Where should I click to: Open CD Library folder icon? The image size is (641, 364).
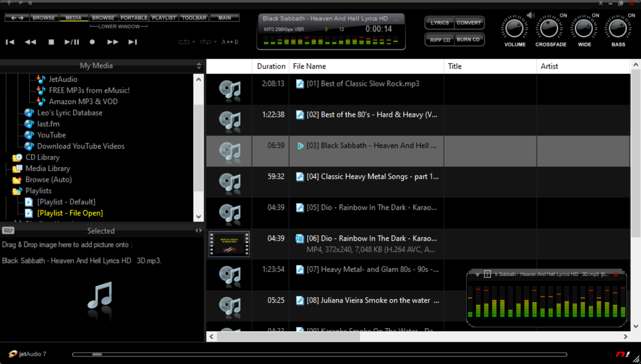17,157
